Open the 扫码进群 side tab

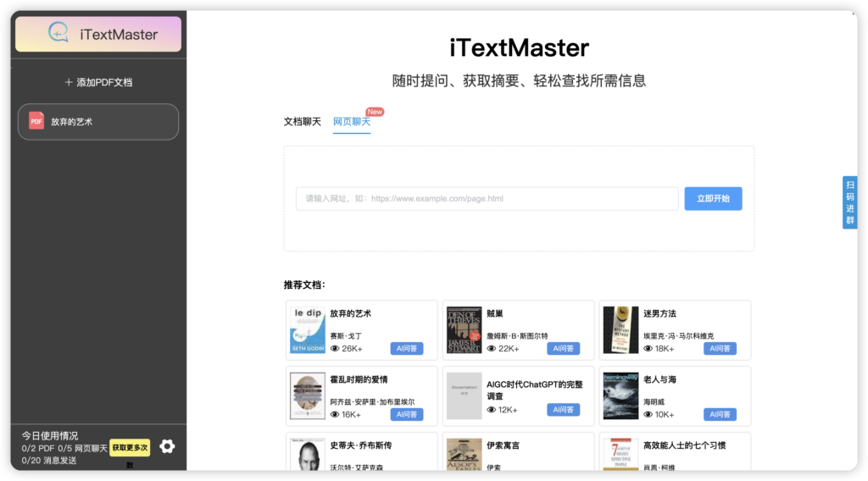[849, 202]
